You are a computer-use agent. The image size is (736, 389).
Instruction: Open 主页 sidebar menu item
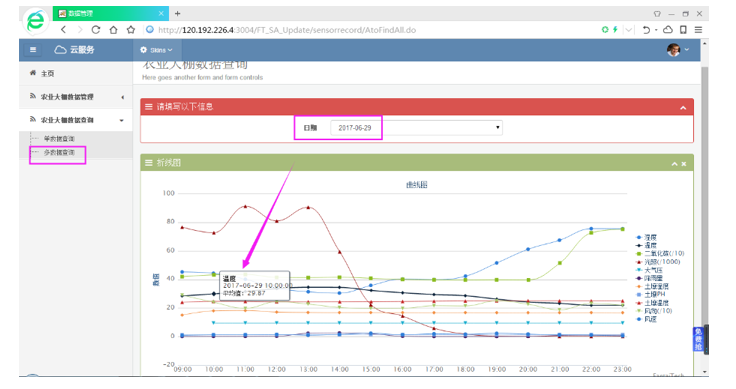(47, 73)
